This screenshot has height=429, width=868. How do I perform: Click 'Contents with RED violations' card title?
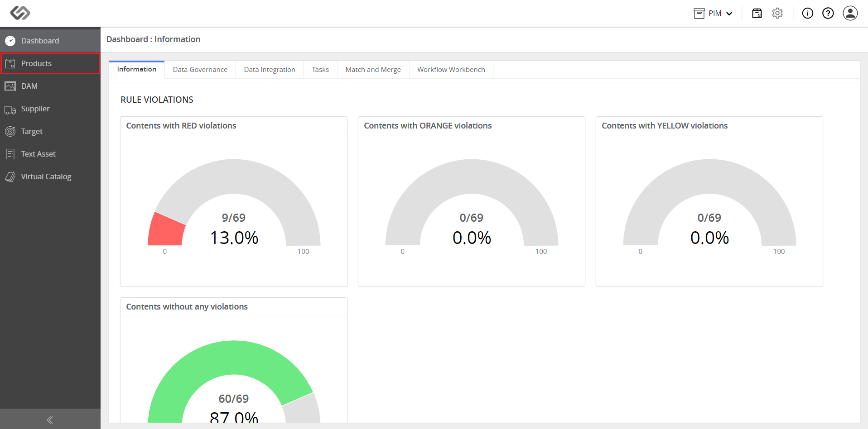click(x=181, y=126)
